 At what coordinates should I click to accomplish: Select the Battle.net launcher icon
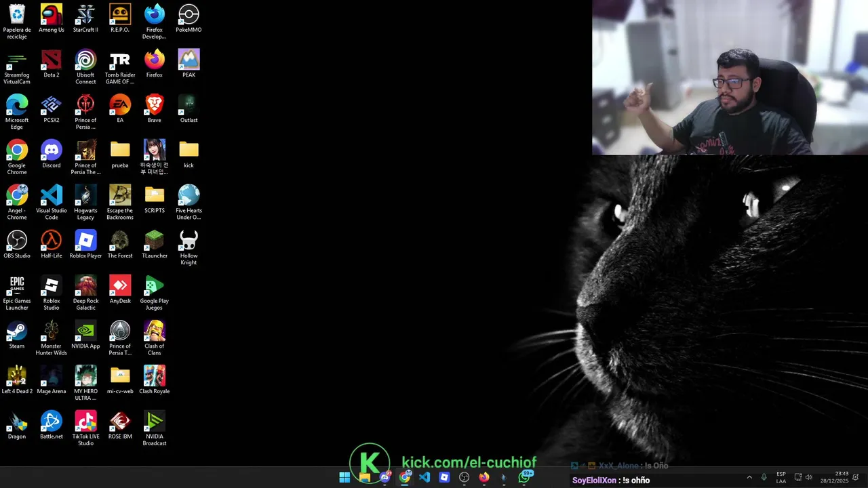pos(52,425)
